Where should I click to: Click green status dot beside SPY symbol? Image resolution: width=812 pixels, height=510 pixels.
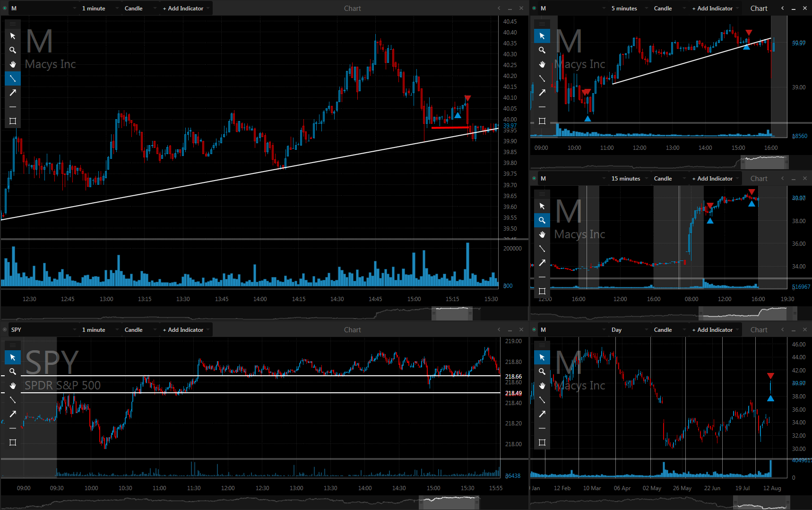coord(5,330)
